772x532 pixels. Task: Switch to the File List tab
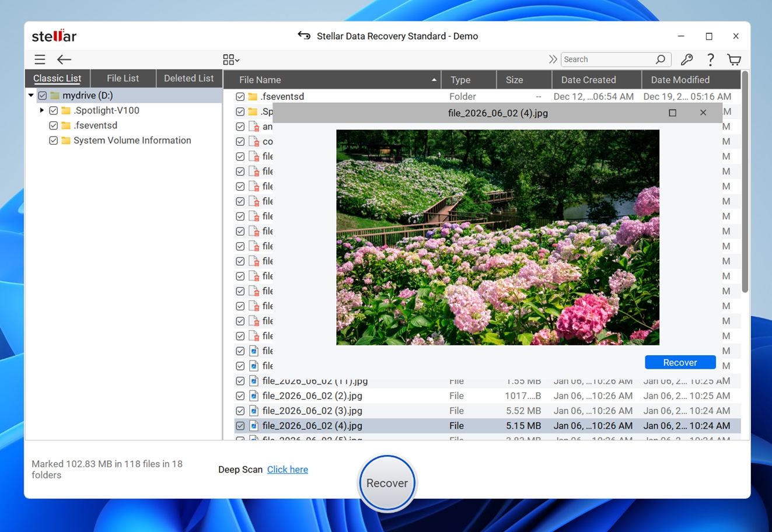[x=123, y=78]
